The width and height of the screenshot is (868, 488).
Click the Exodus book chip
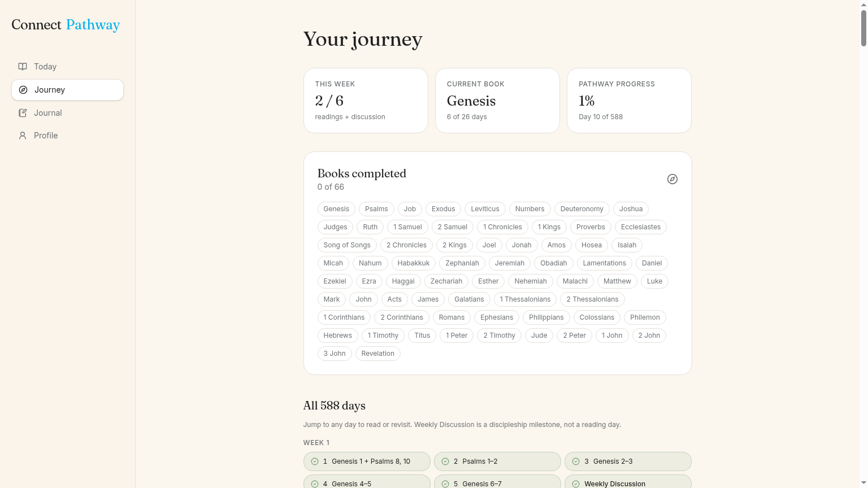pyautogui.click(x=444, y=209)
